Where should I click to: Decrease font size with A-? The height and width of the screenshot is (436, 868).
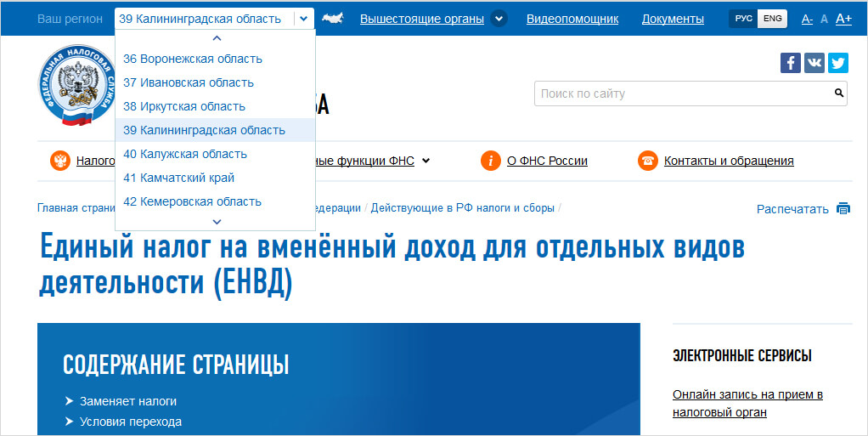coord(807,19)
